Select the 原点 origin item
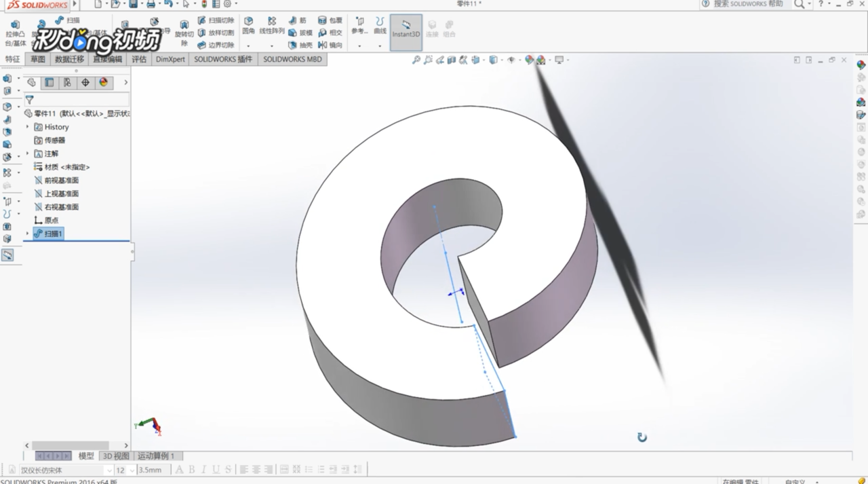Viewport: 868px width, 484px height. click(x=46, y=221)
